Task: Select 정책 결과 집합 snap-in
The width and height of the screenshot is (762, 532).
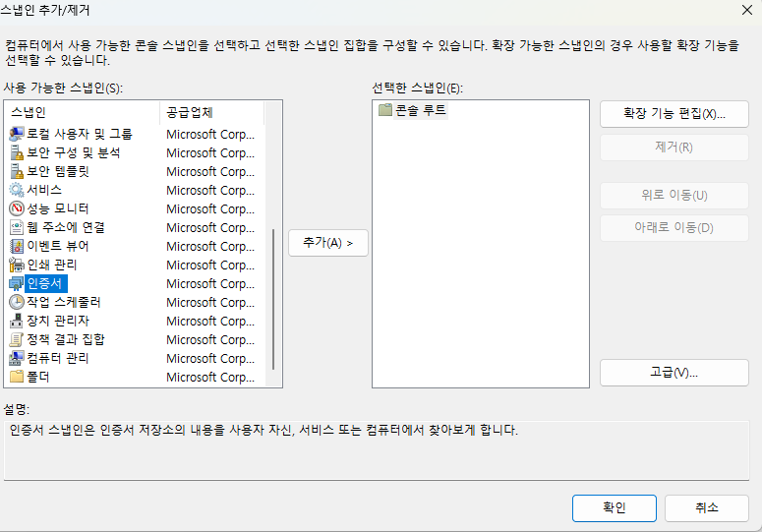Action: (x=66, y=339)
